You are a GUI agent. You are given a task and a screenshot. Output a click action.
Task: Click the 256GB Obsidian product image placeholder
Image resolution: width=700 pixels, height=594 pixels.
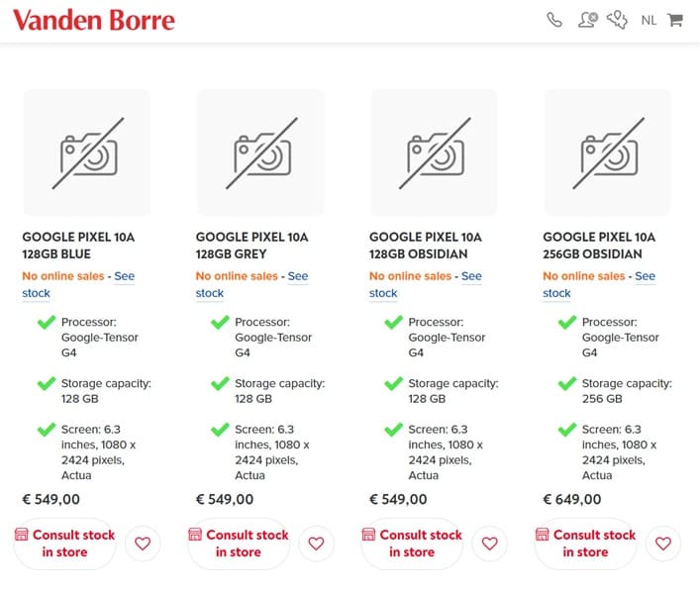click(607, 152)
